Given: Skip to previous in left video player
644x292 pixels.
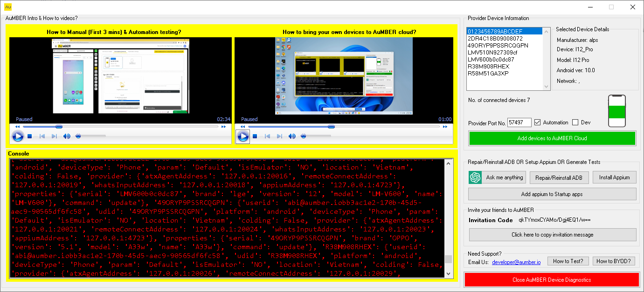Looking at the screenshot, I should [x=42, y=136].
